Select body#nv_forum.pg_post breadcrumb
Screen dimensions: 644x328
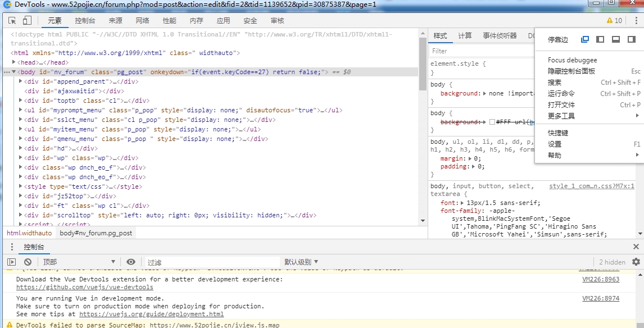[96, 233]
